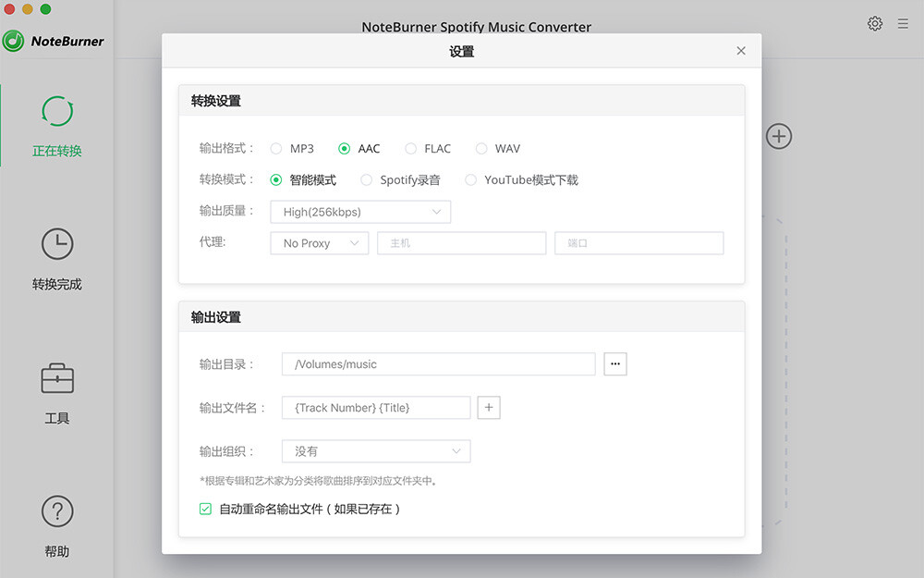Click the NoteBurner logo icon
Image resolution: width=924 pixels, height=578 pixels.
click(13, 42)
